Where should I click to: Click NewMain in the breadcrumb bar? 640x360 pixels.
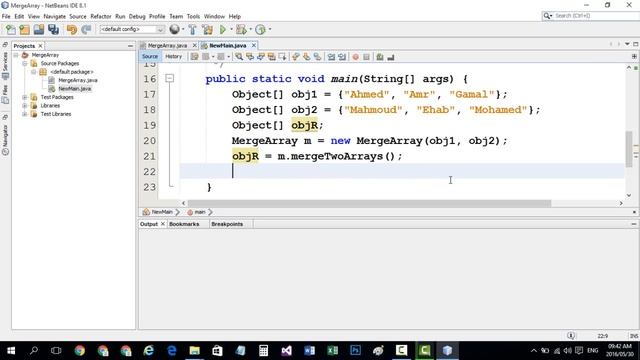[x=162, y=212]
